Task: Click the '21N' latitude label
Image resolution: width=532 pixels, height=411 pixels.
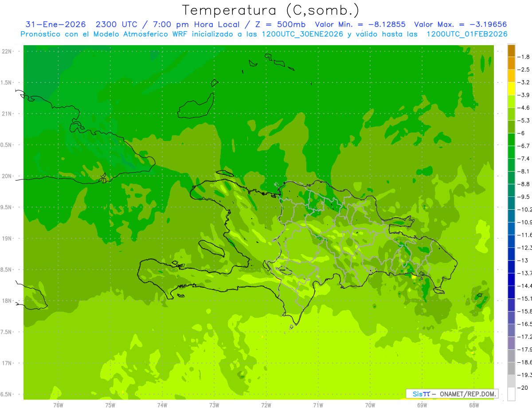Action: click(7, 114)
